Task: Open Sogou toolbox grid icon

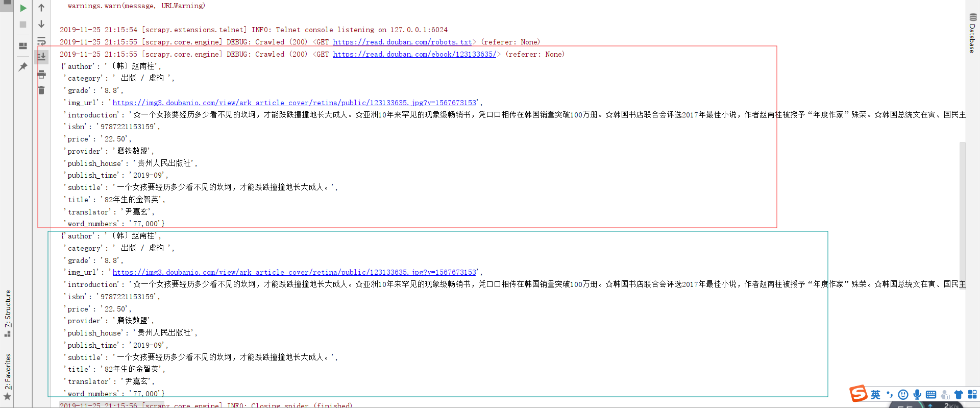Action: pos(972,394)
